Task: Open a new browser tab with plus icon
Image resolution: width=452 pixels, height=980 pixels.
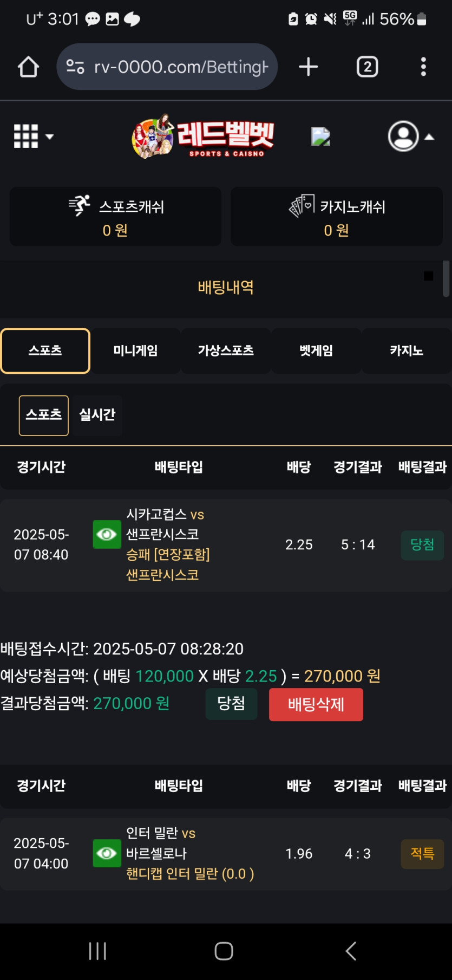Action: point(309,67)
